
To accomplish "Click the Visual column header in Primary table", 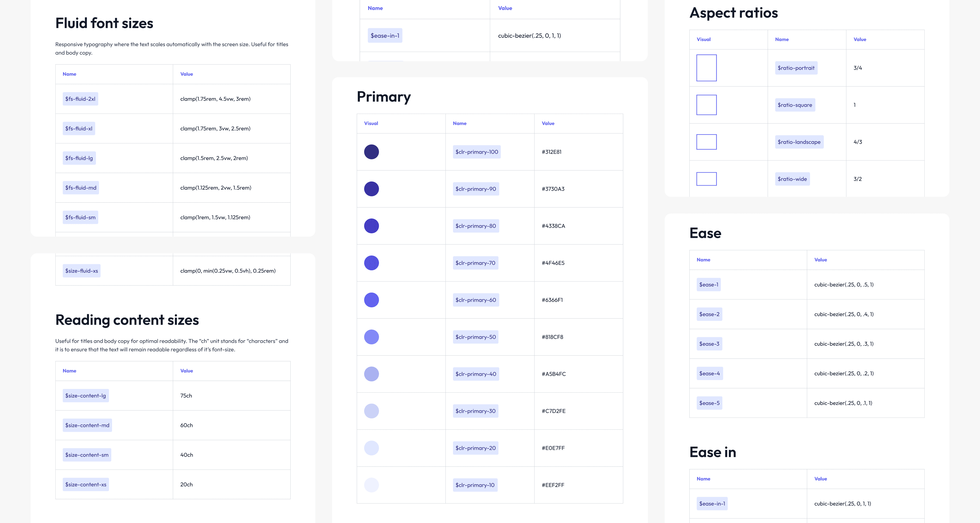I will 371,123.
